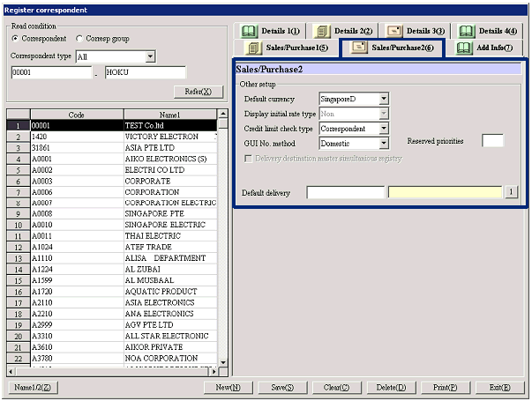Click the document icon on Sales/Purchase1 tab
Screen dimensions: 532x401
253,48
